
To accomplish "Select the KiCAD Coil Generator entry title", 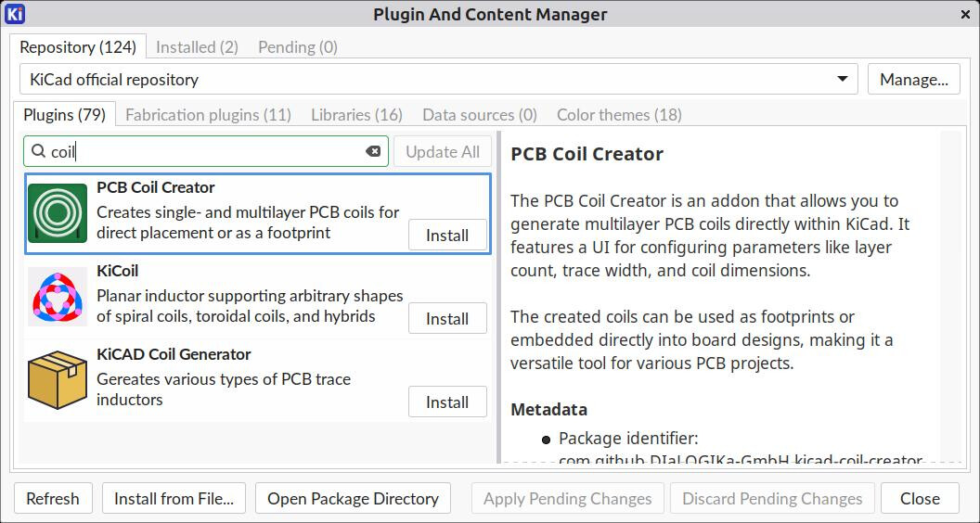I will tap(174, 353).
